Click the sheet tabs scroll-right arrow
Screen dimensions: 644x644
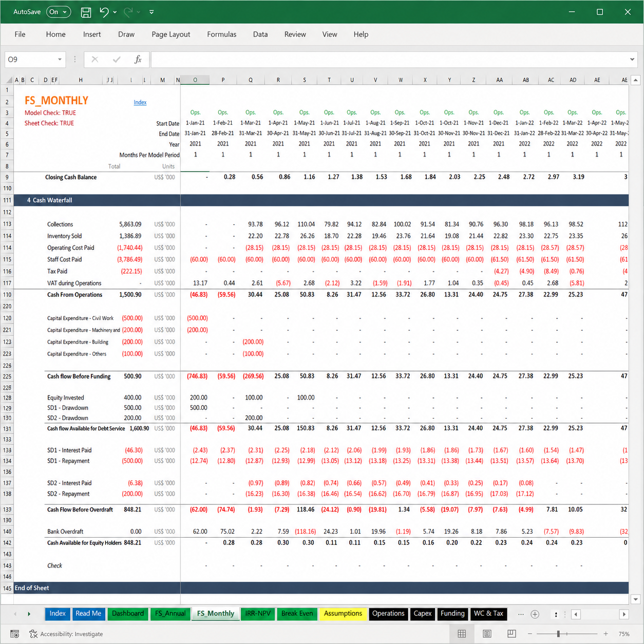point(29,614)
